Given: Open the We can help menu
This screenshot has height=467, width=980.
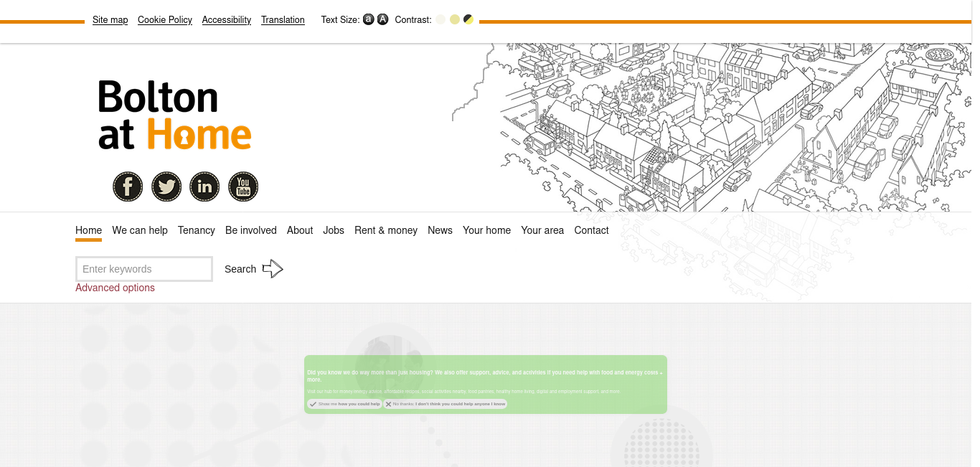Looking at the screenshot, I should click(140, 230).
